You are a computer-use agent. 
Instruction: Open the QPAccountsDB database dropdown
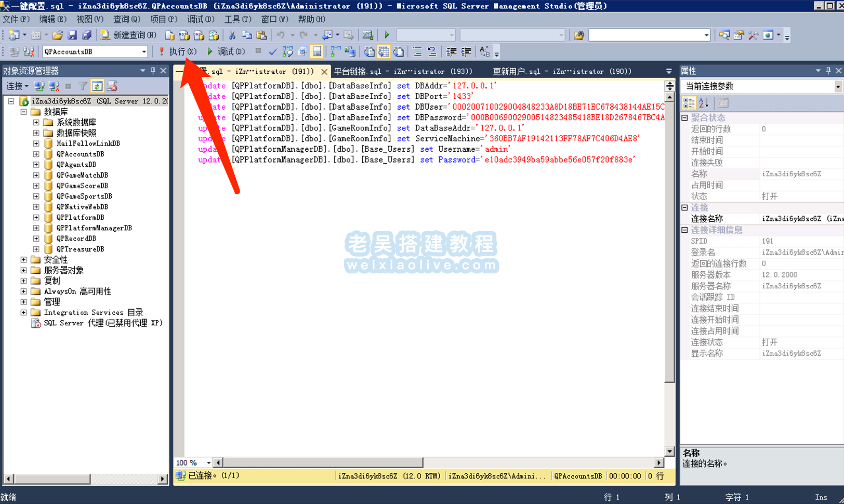144,51
